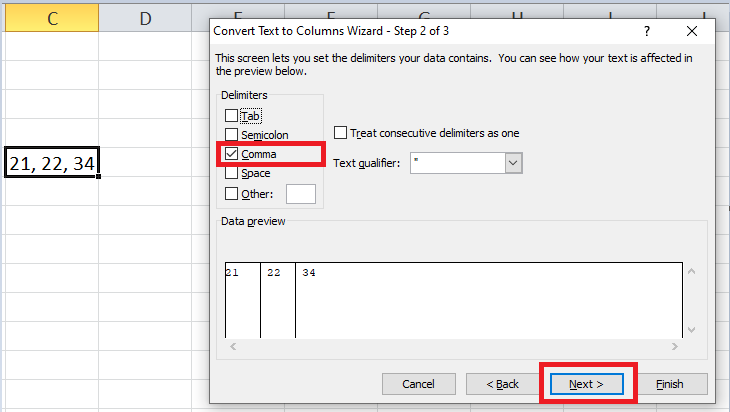Select cell containing 21, 22, 34

coord(52,163)
